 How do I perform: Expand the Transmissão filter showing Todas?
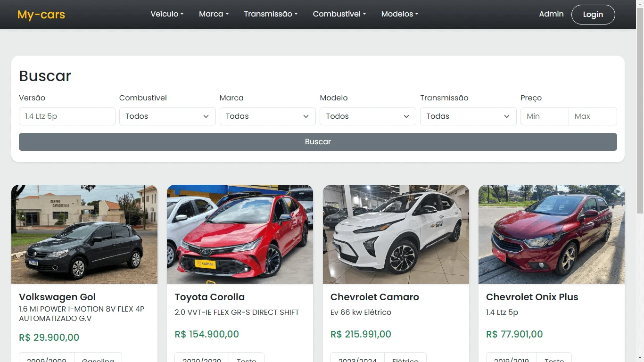[468, 116]
